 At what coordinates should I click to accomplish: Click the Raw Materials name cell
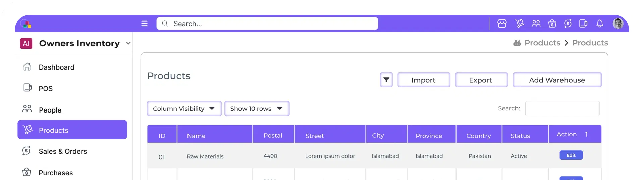(205, 156)
